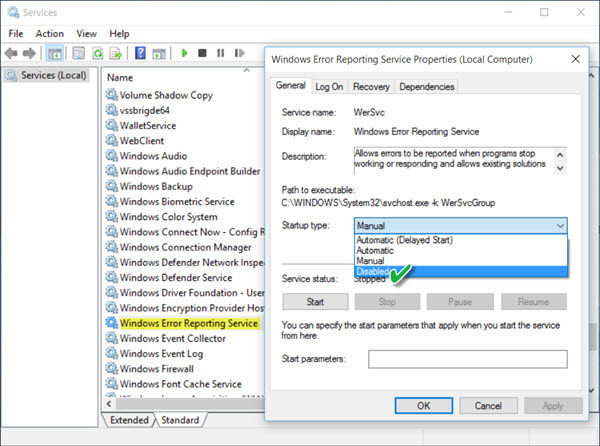The height and width of the screenshot is (446, 600).
Task: Click the Services window vertical scroll down arrow
Action: (x=592, y=391)
